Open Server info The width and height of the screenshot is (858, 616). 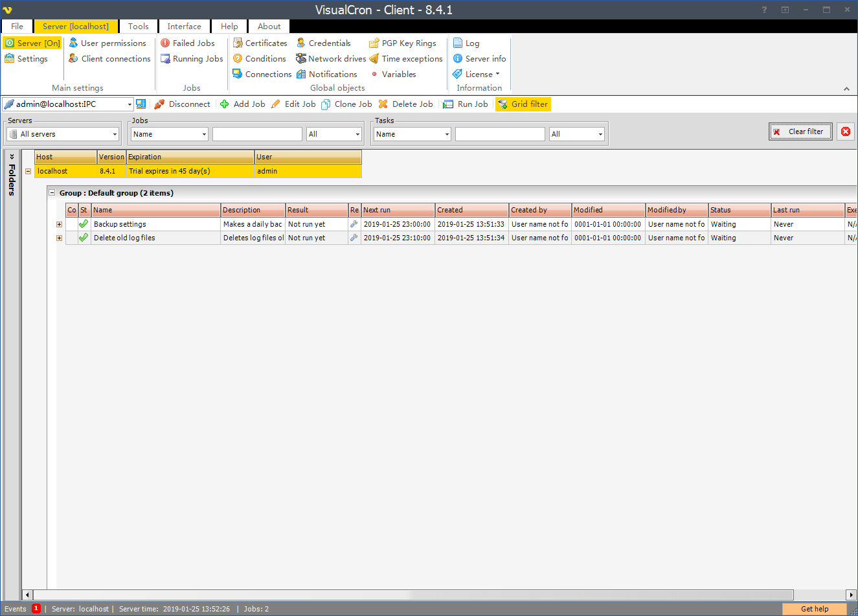pyautogui.click(x=479, y=58)
